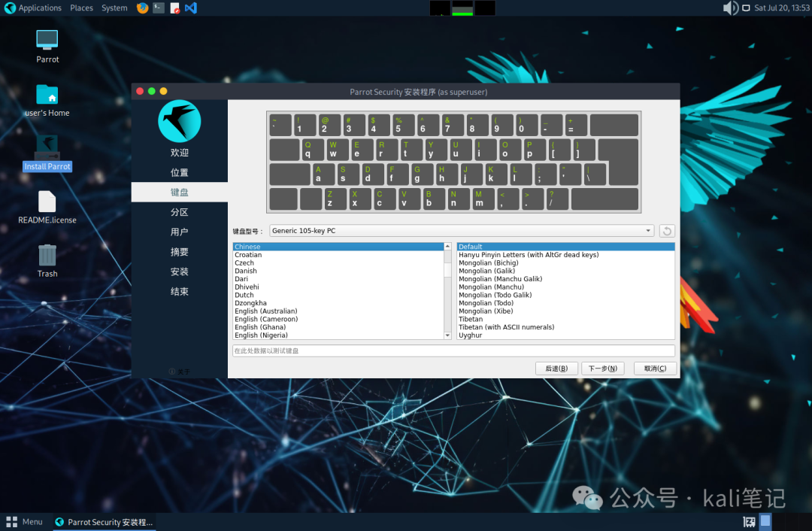Click the keyboard test input field
The image size is (812, 531).
coord(453,350)
